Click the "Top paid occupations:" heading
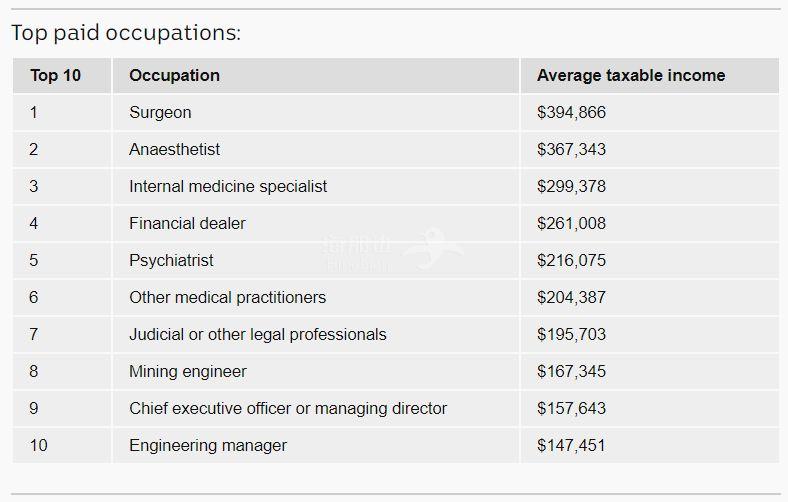Image resolution: width=788 pixels, height=502 pixels. coord(126,33)
